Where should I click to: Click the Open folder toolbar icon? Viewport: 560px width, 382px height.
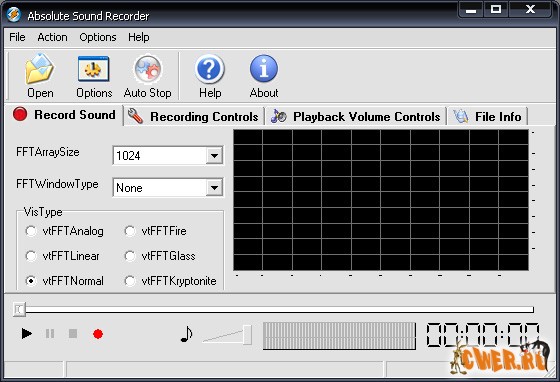click(40, 69)
